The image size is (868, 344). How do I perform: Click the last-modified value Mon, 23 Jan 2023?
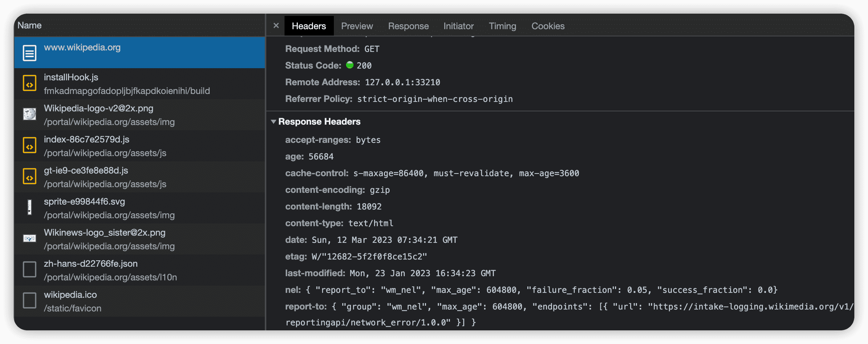pyautogui.click(x=422, y=273)
